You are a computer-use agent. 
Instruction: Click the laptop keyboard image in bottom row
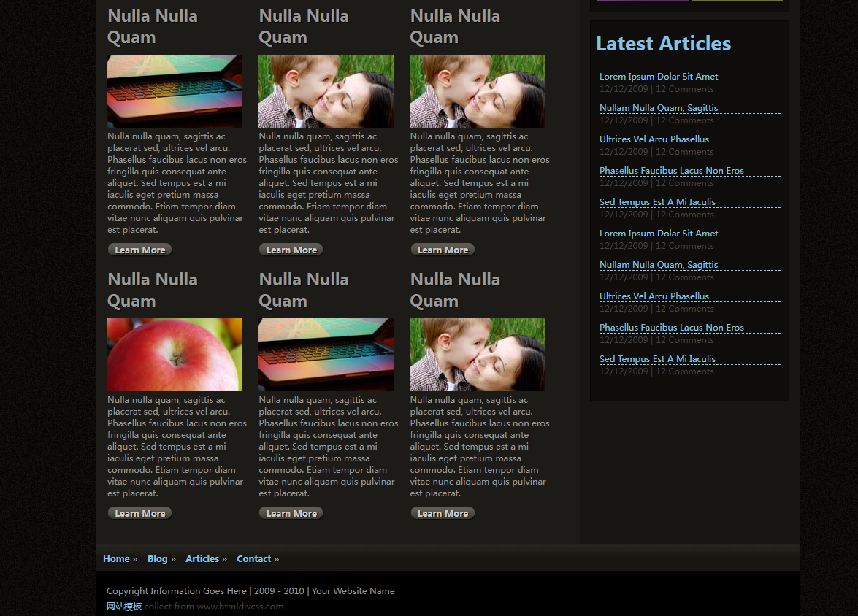coord(326,355)
